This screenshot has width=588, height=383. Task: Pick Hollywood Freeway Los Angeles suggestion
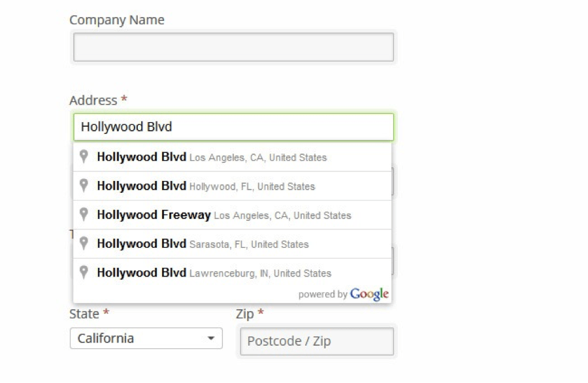(x=232, y=215)
